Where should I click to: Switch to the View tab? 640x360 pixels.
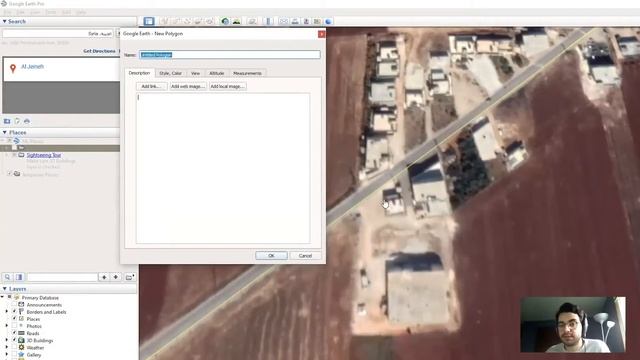tap(196, 73)
